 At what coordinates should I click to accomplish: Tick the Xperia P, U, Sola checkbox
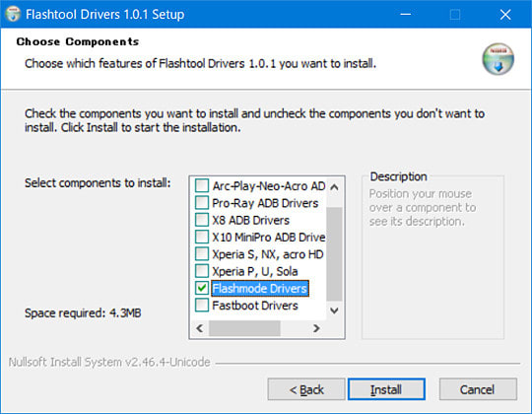coord(202,271)
